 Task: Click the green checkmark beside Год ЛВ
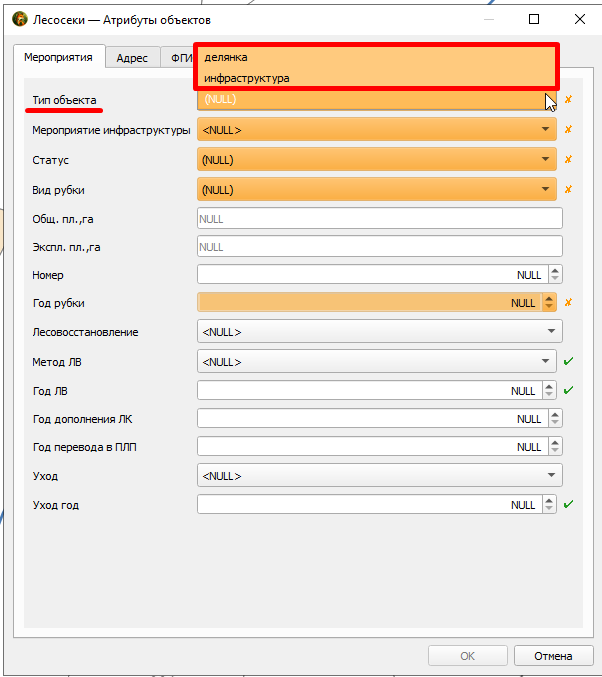pyautogui.click(x=568, y=390)
